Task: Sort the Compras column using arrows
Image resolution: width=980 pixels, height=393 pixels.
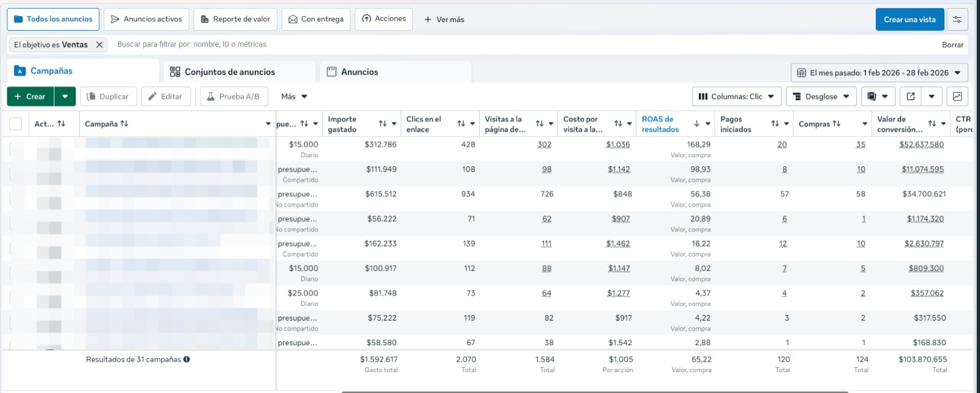Action: pyautogui.click(x=836, y=124)
